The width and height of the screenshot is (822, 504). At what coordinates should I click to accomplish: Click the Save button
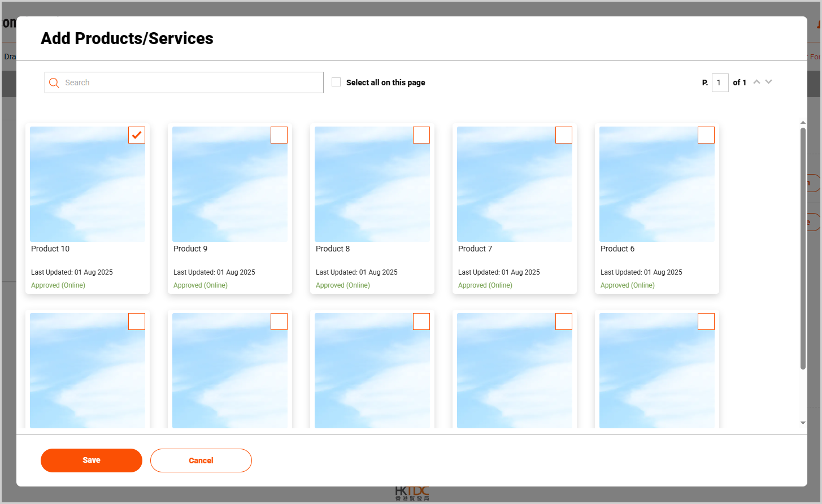coord(92,460)
